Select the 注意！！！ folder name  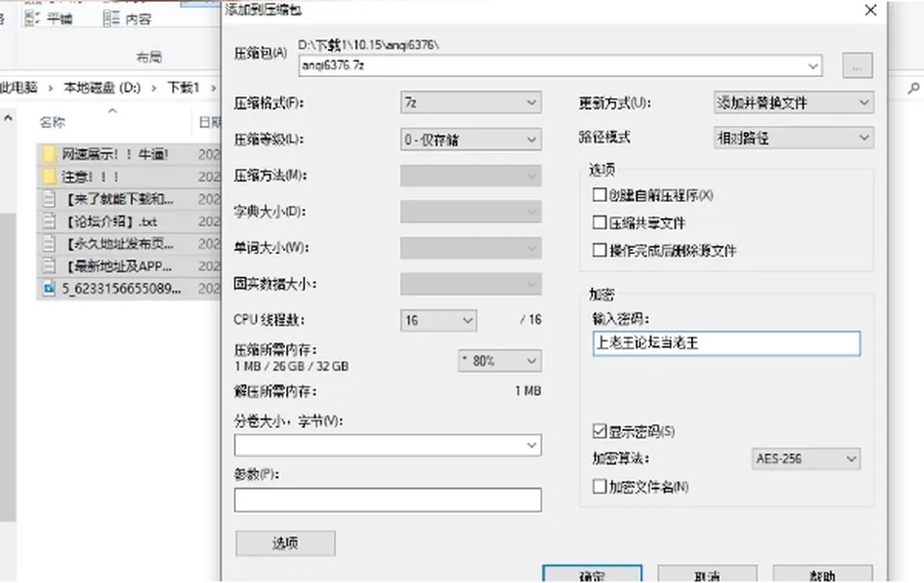point(90,177)
